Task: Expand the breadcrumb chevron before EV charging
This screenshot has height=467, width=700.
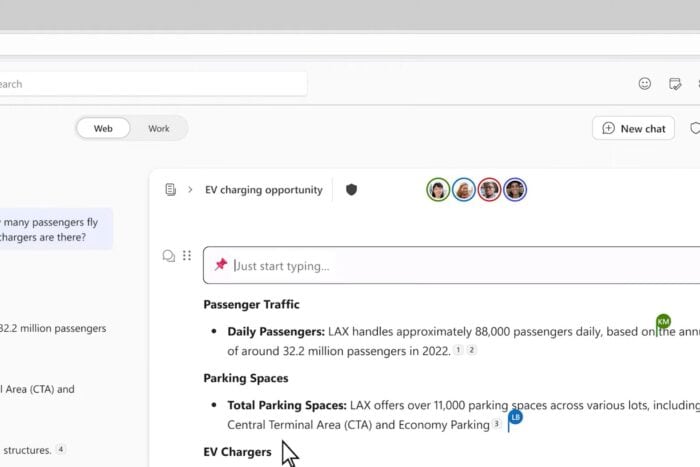Action: [190, 189]
